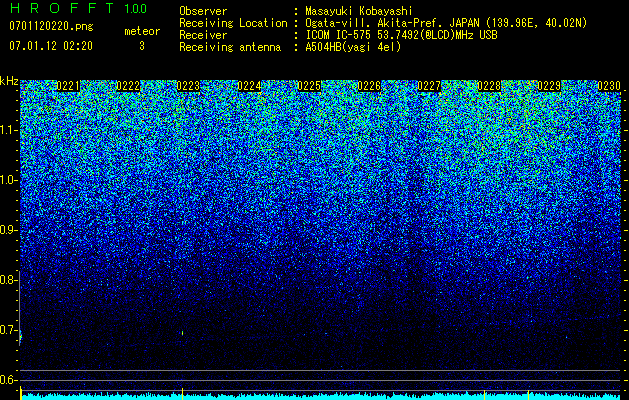Click the kHz axis unit label
Image resolution: width=629 pixels, height=400 pixels.
9,81
